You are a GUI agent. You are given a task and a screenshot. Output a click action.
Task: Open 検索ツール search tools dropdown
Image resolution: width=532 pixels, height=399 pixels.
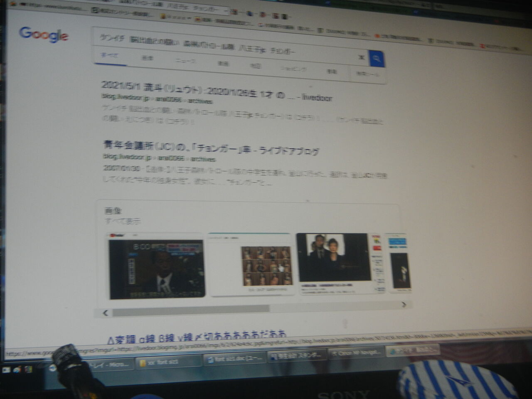pyautogui.click(x=368, y=74)
